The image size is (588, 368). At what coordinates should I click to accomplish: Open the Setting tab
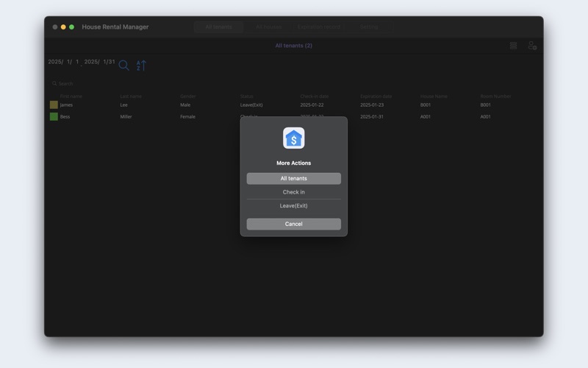click(x=369, y=26)
